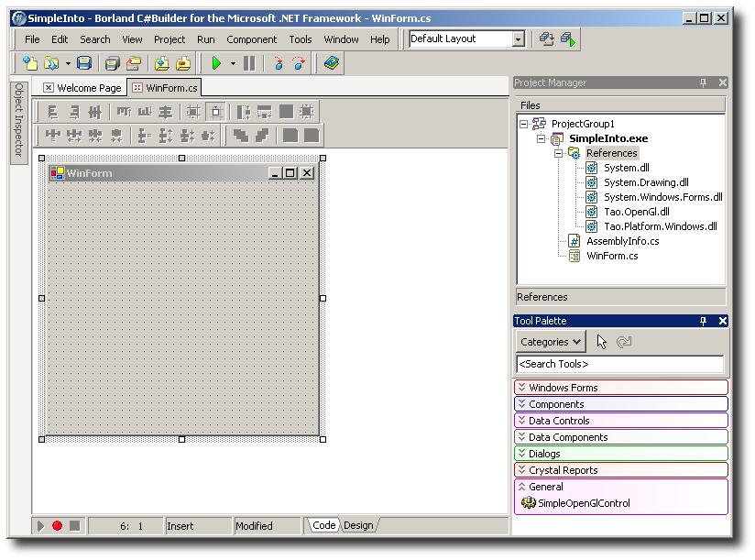The height and width of the screenshot is (560, 755).
Task: Click the Save Desktop Layout icon
Action: (546, 39)
